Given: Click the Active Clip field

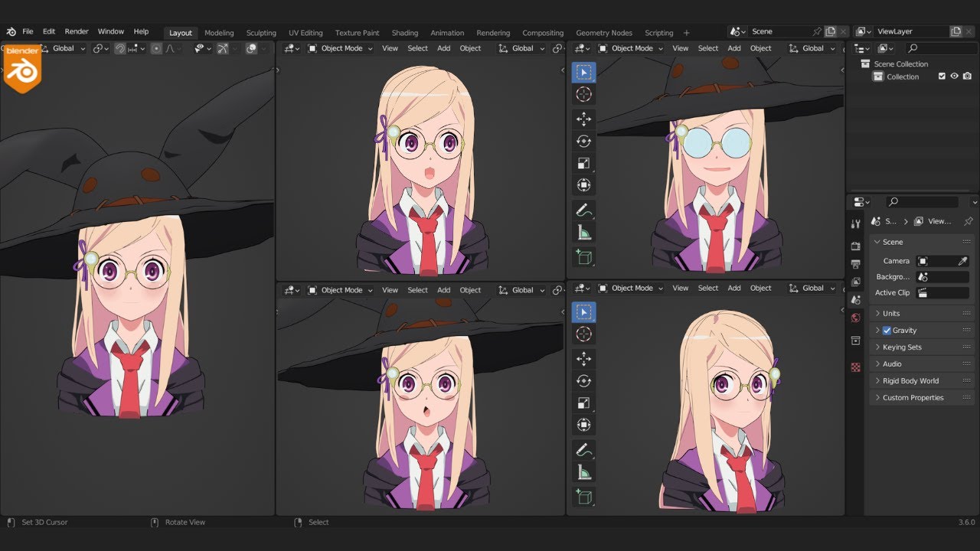Looking at the screenshot, I should 942,293.
